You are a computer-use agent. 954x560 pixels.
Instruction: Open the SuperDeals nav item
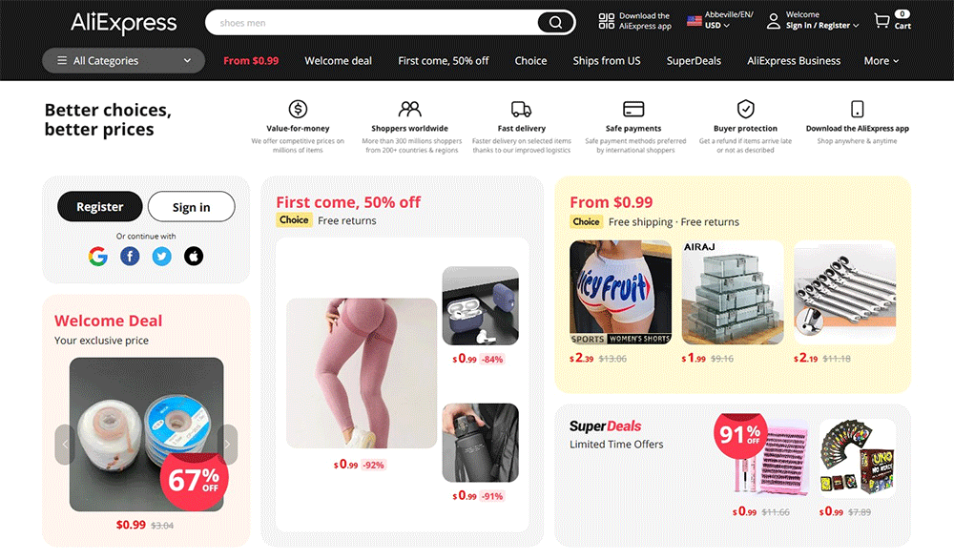pyautogui.click(x=694, y=61)
